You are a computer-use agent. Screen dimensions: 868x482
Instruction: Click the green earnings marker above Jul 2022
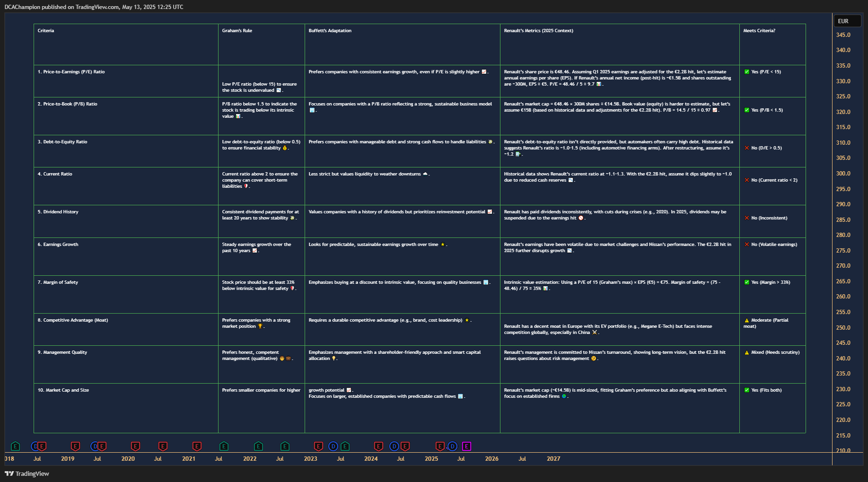285,446
